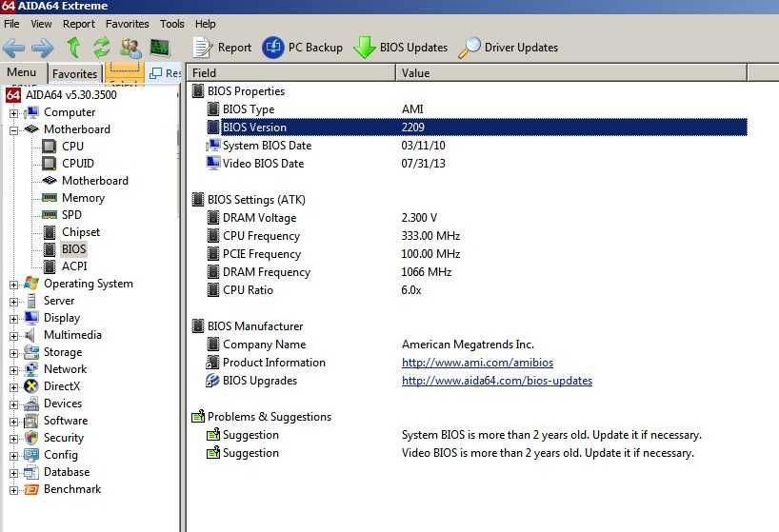Click the Security shield icon
The width and height of the screenshot is (779, 532).
coord(31,438)
